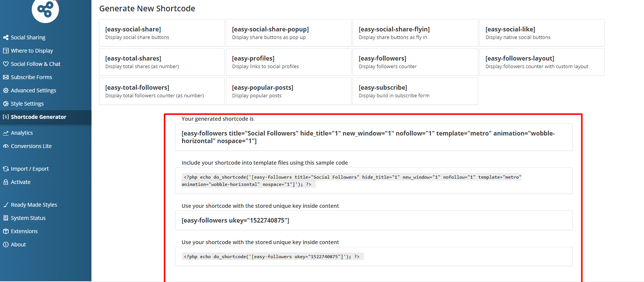Click the Analytics chart icon
The height and width of the screenshot is (282, 644).
(x=6, y=133)
